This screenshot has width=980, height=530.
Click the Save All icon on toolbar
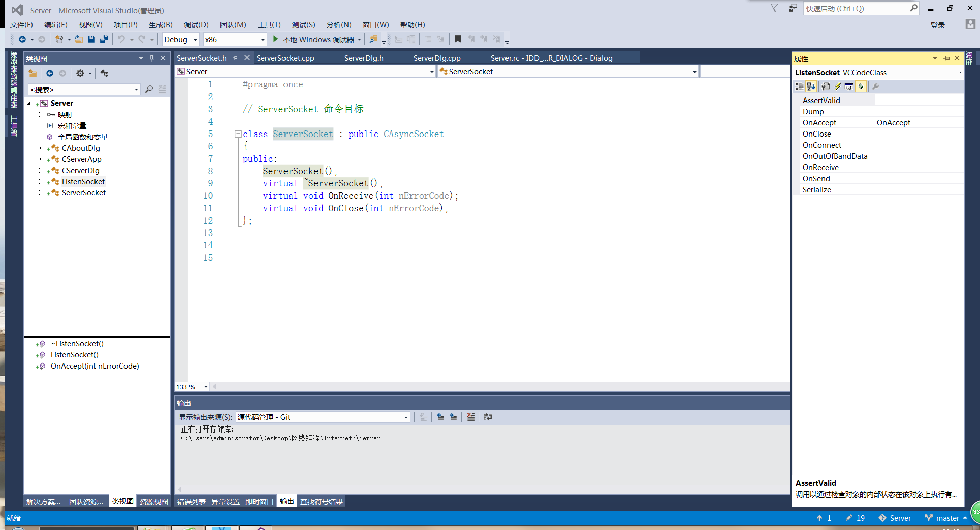click(x=104, y=39)
